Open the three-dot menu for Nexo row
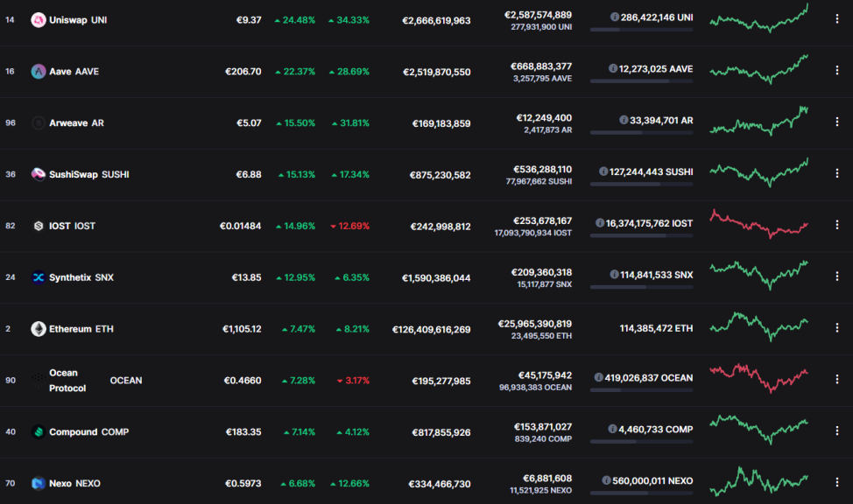The image size is (853, 504). coord(836,482)
